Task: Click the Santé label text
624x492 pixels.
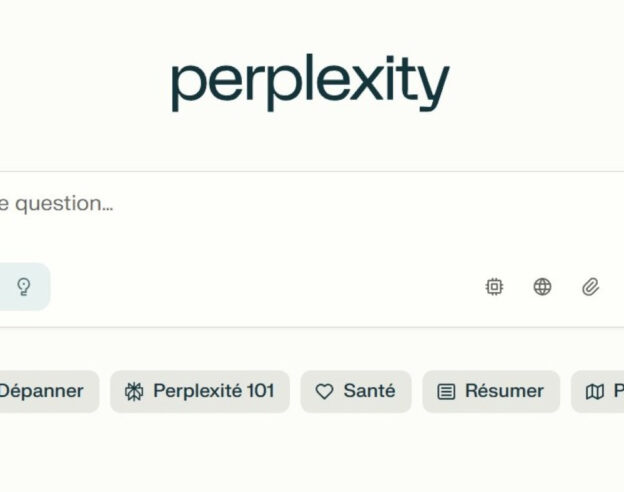Action: coord(369,390)
